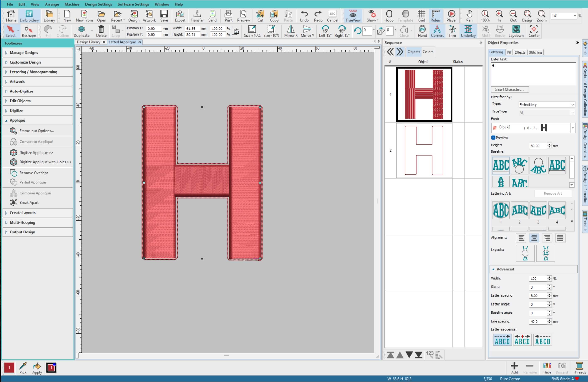This screenshot has width=588, height=382.
Task: Collapse the Appliqué toolbox
Action: point(38,120)
